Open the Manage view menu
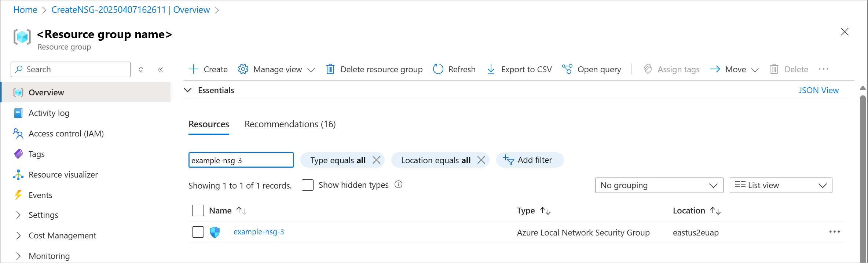 click(x=277, y=69)
